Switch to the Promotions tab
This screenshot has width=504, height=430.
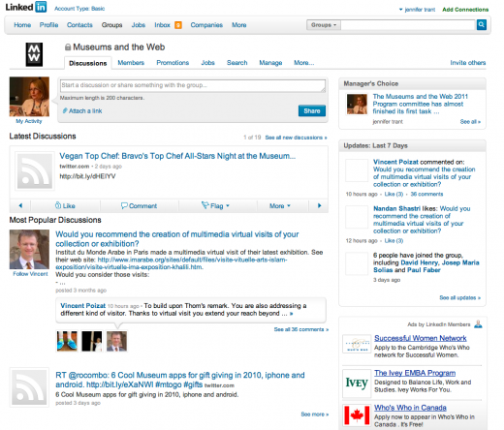click(173, 63)
